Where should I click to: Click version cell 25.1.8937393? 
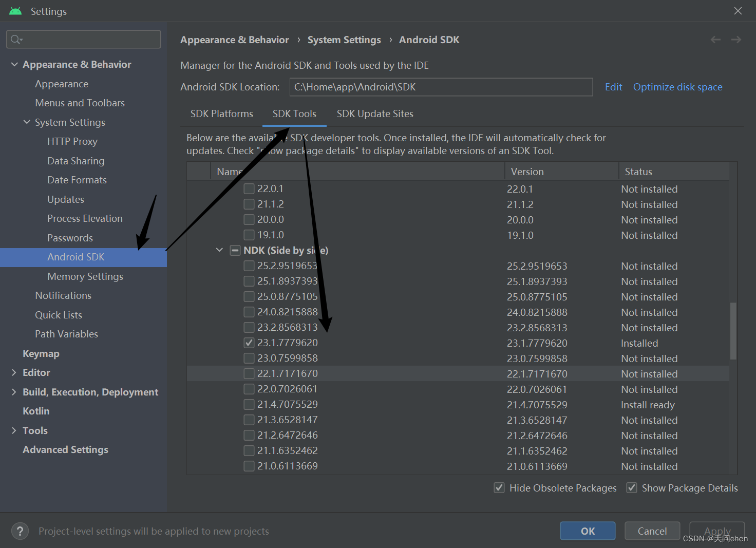(x=537, y=281)
